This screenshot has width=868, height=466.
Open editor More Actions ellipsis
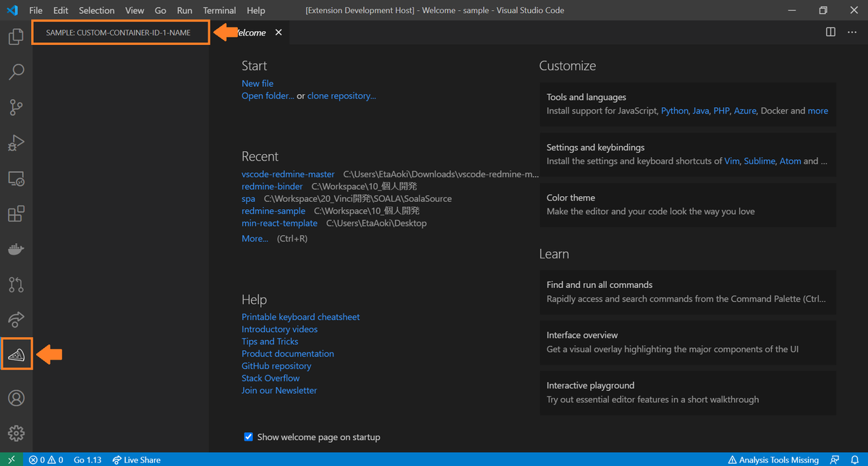[851, 33]
